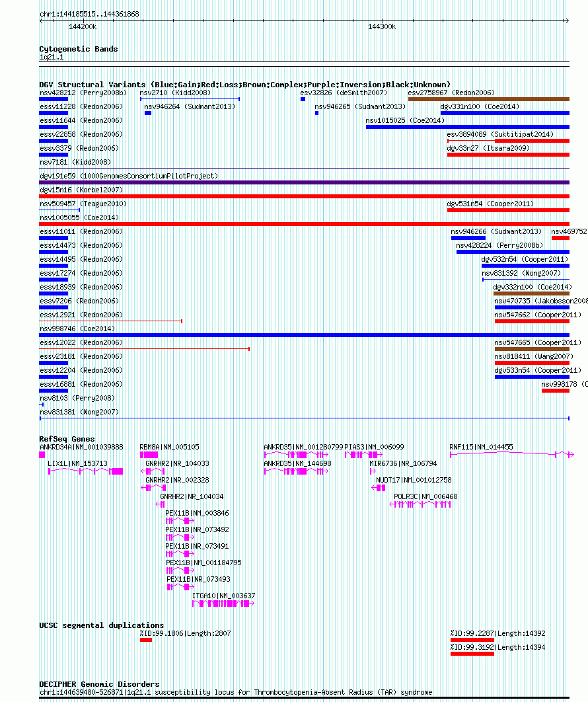This screenshot has height=702, width=588.
Task: Select the 144200k ruler position label
Action: (x=83, y=27)
